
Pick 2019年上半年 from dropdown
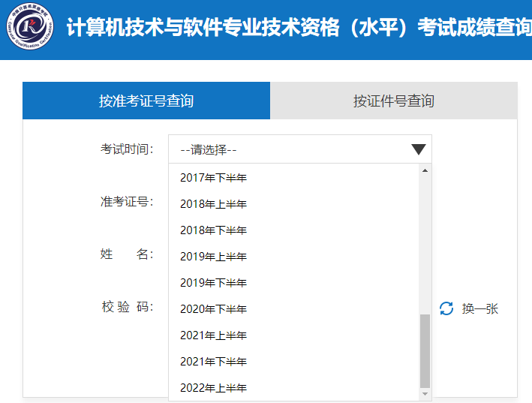213,257
